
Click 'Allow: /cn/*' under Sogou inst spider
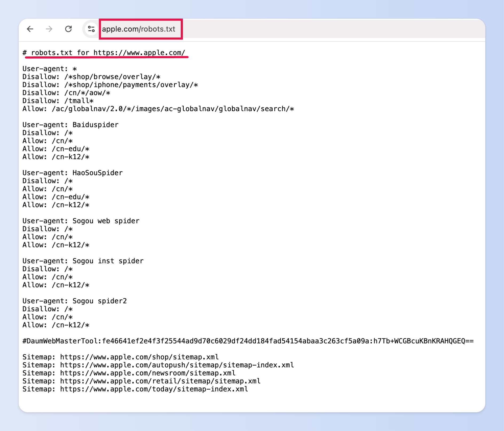point(48,277)
